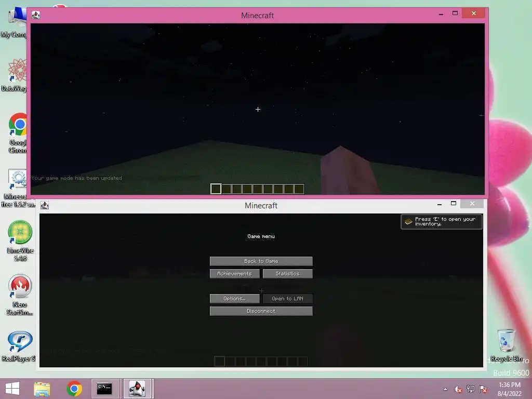Screen dimensions: 532x399
Task: Click the Open to LAN button
Action: 287,299
